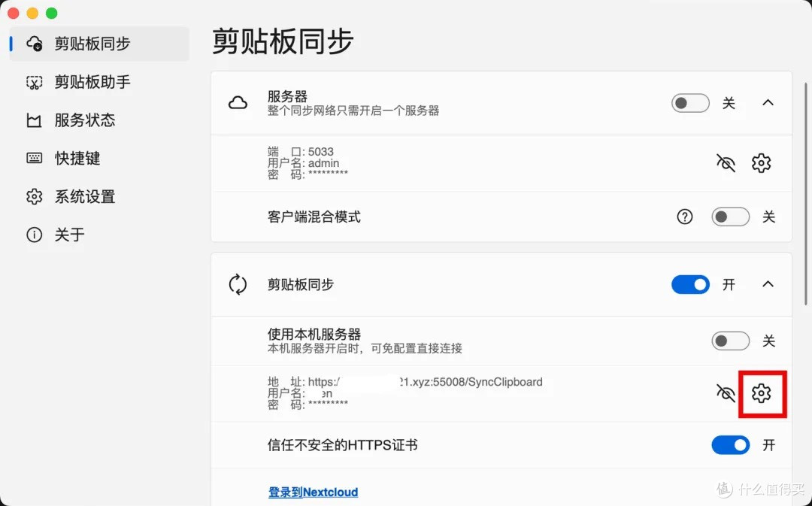Open server settings gear next to port 5033
This screenshot has height=506, width=812.
click(761, 163)
